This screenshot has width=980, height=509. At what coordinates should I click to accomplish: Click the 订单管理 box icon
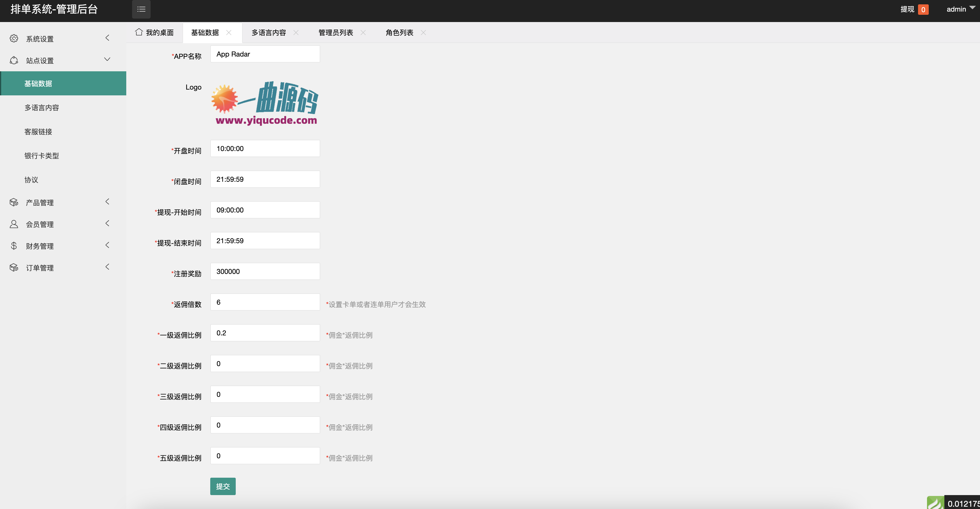14,267
